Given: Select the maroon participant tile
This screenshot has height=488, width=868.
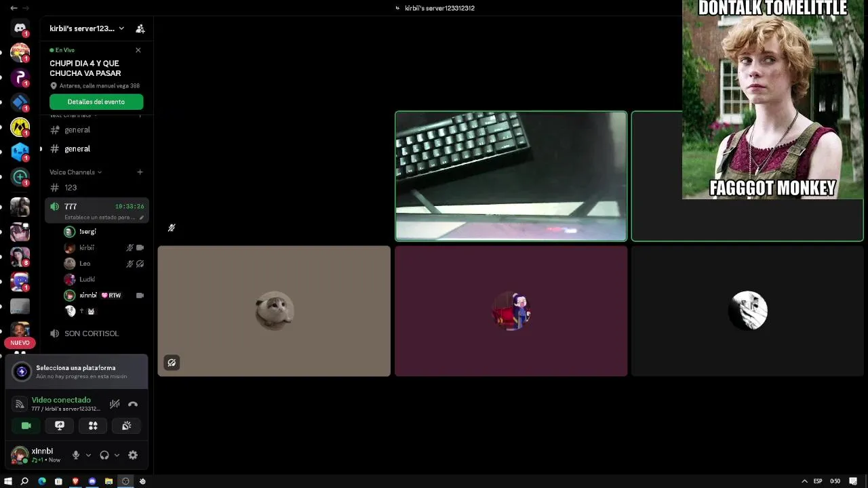Looking at the screenshot, I should pyautogui.click(x=511, y=310).
